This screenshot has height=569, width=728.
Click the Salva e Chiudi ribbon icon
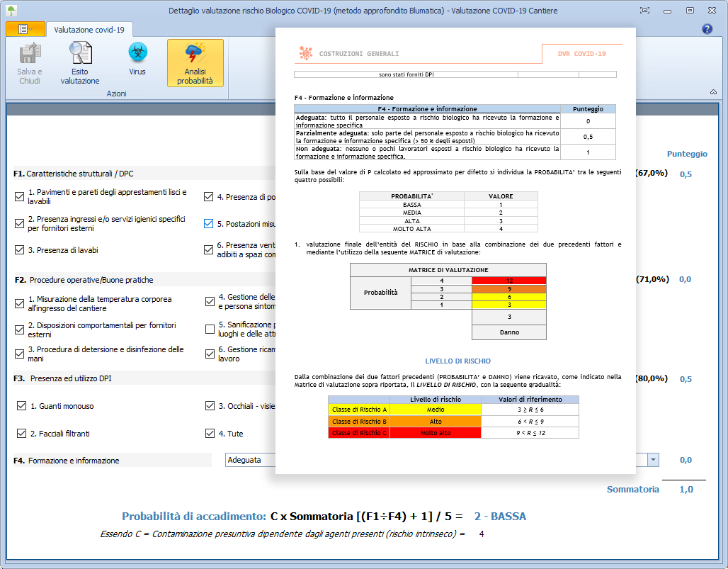click(30, 63)
